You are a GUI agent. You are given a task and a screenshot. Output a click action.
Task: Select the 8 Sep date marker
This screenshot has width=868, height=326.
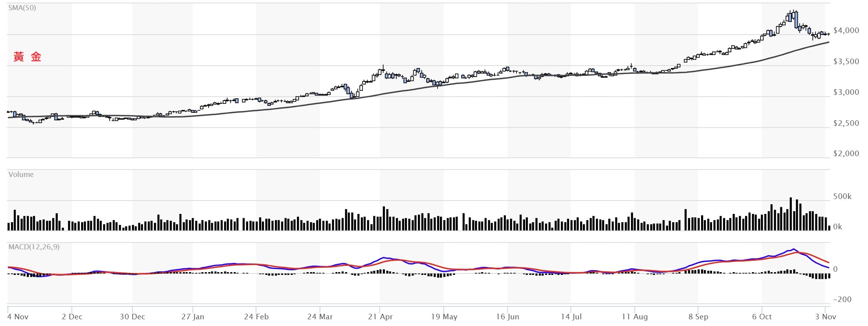point(698,317)
